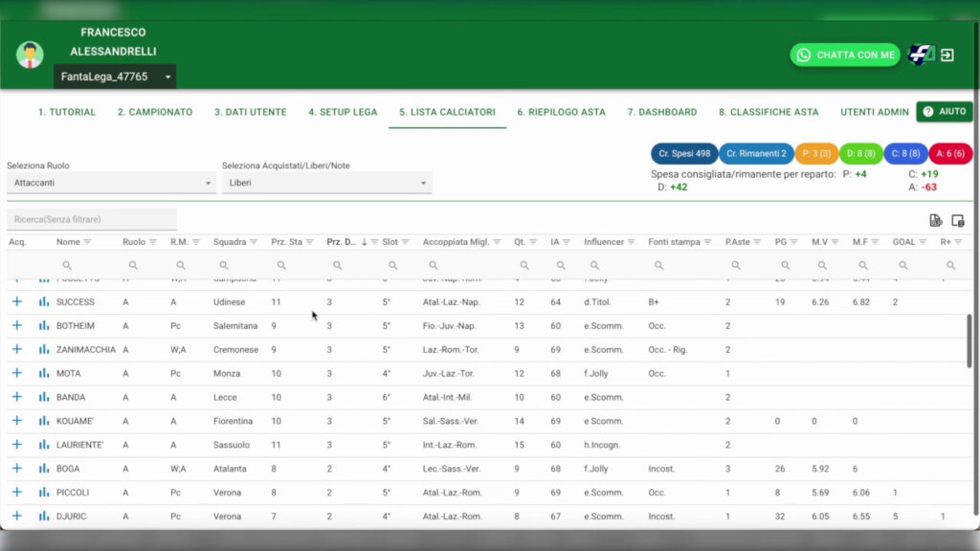This screenshot has width=980, height=551.
Task: Click the Atalanta cell in BOGA row
Action: (x=230, y=469)
